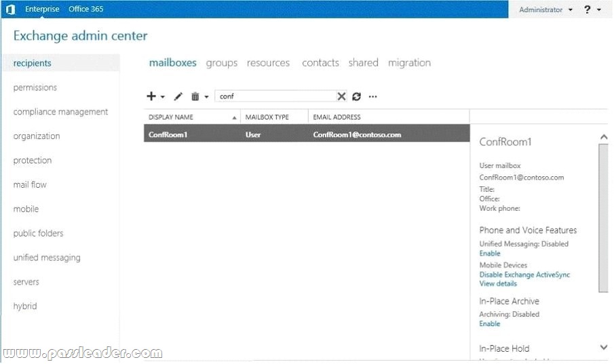Open the mailboxes tab
The width and height of the screenshot is (614, 364).
click(x=173, y=62)
